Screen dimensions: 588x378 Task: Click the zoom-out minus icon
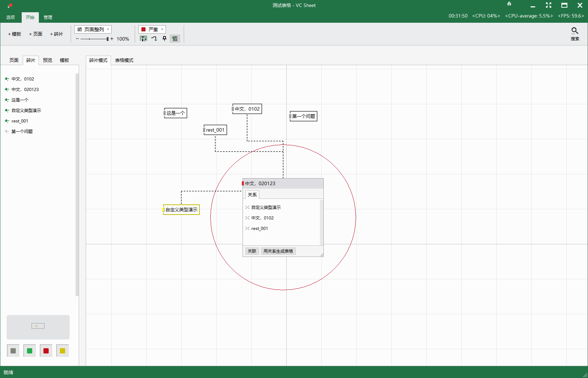click(77, 39)
